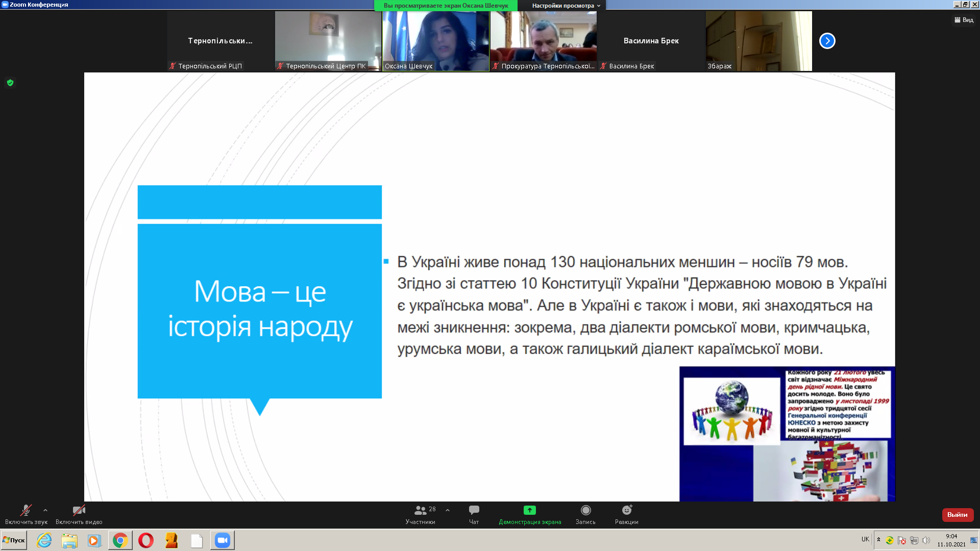The image size is (980, 551).
Task: Show hidden system tray icons
Action: point(878,539)
